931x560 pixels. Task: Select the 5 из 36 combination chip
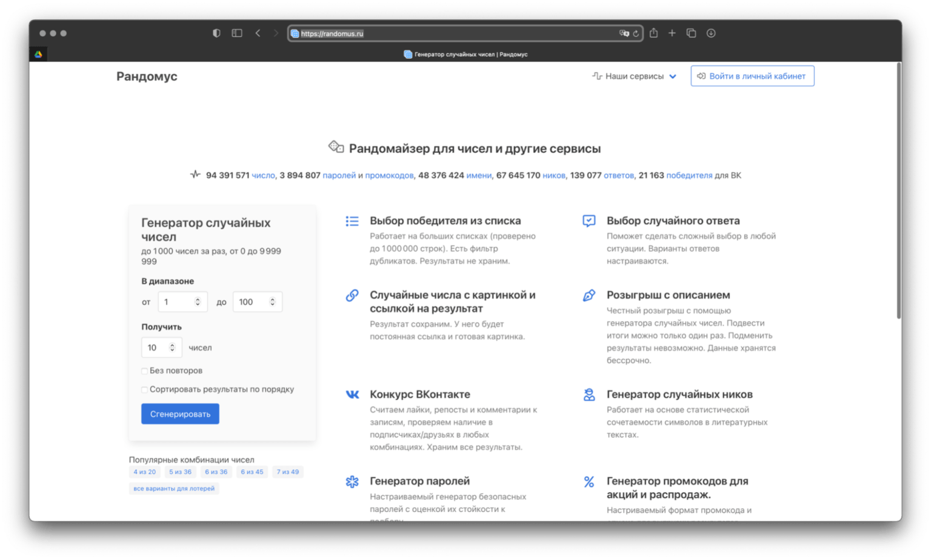point(180,472)
